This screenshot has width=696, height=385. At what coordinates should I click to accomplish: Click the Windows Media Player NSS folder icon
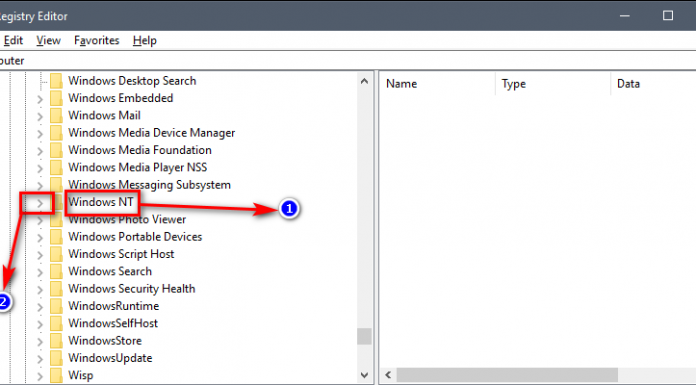[x=56, y=168]
